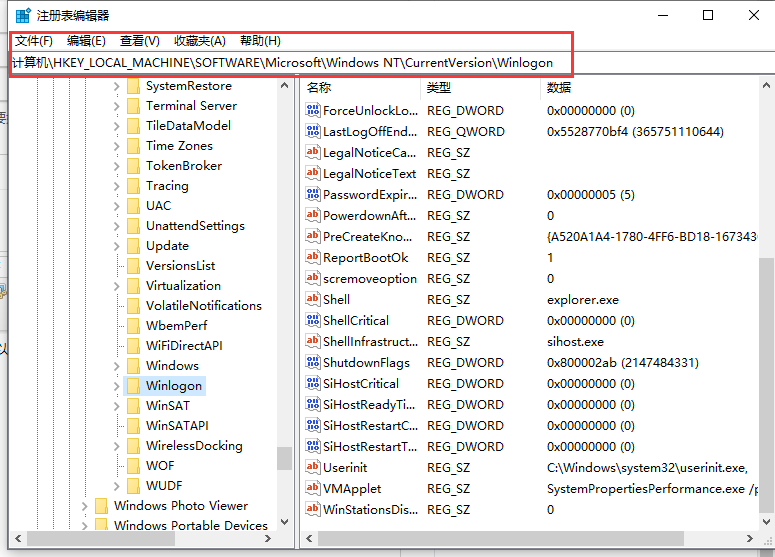Click the 数据 column header
The width and height of the screenshot is (775, 557).
point(559,88)
